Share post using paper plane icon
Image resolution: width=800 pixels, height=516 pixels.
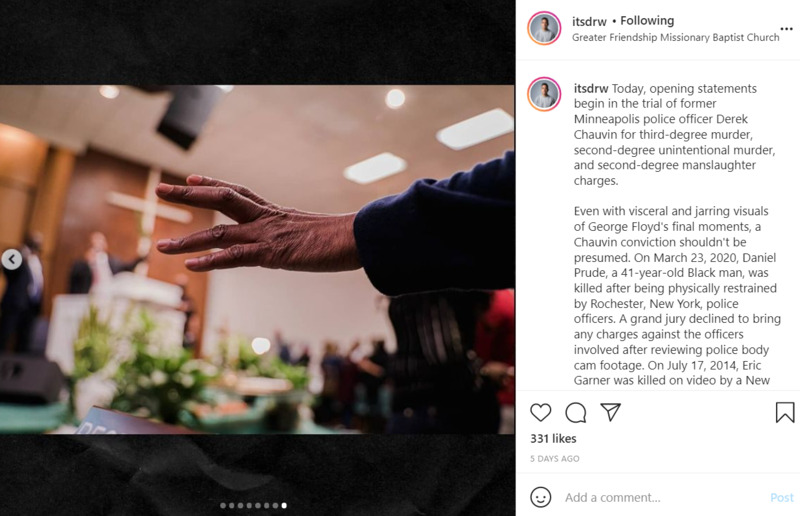[610, 412]
